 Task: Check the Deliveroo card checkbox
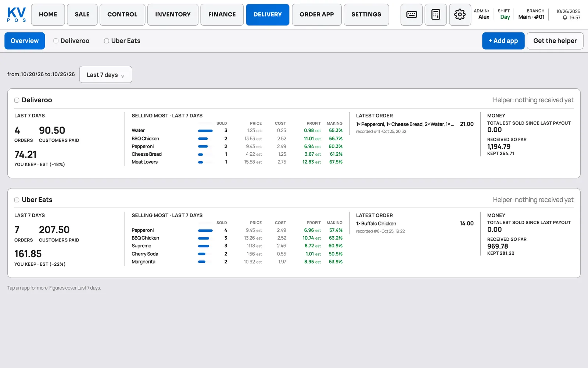17,100
